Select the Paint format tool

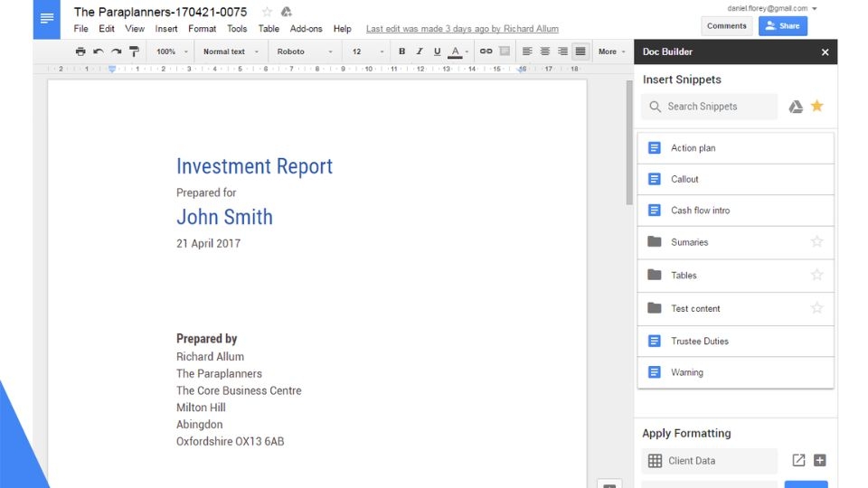point(134,52)
